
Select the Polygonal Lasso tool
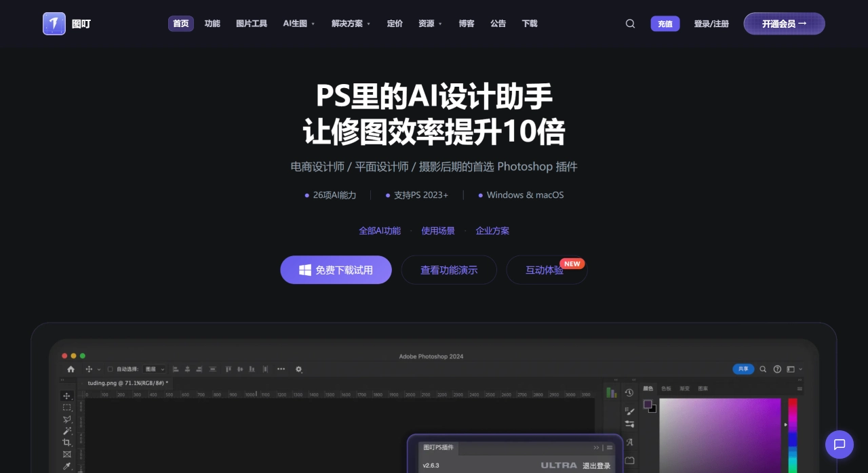tap(66, 419)
